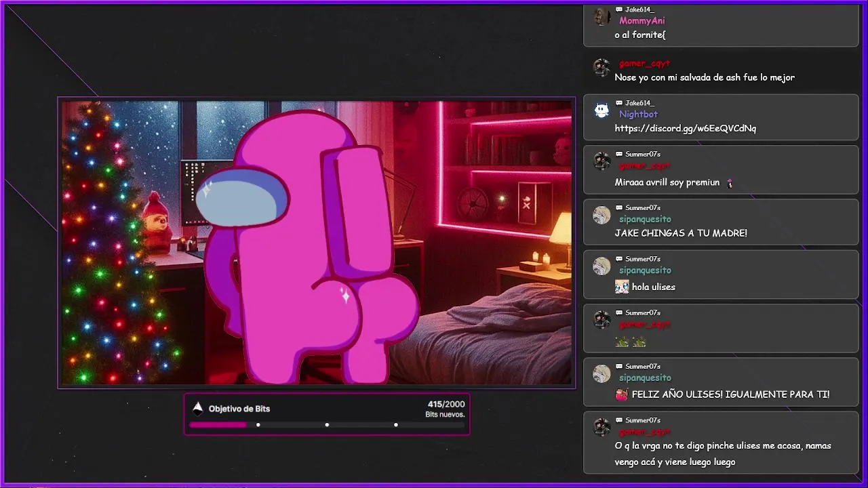Click the pink Among Us video frame

317,243
